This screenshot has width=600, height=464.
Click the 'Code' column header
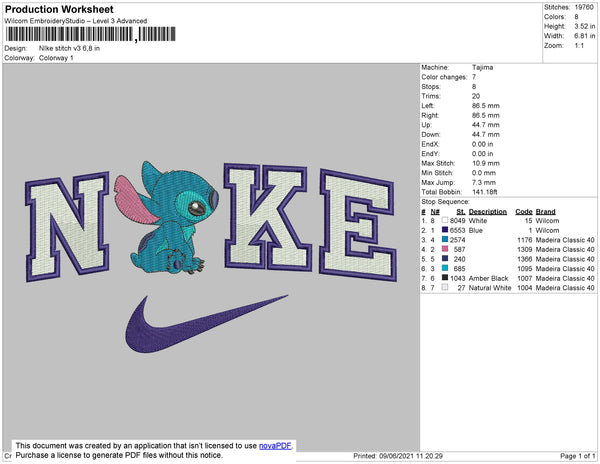(524, 212)
